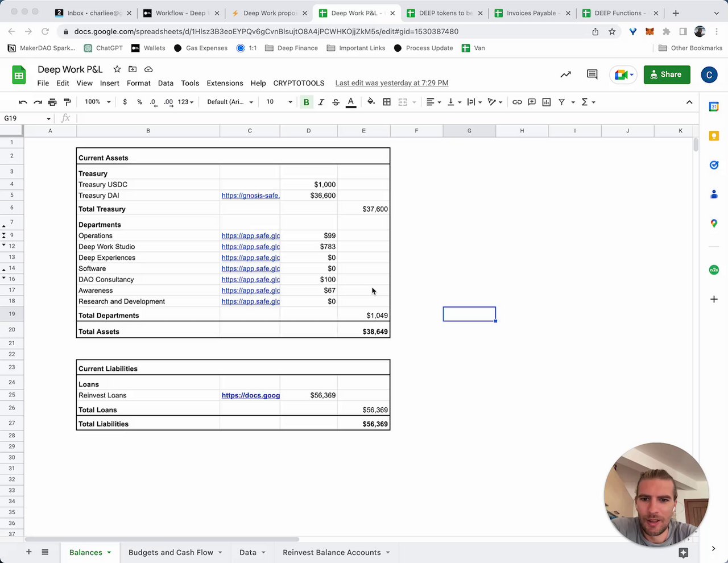Open the borders tool
Screen dimensions: 728x563
(387, 102)
